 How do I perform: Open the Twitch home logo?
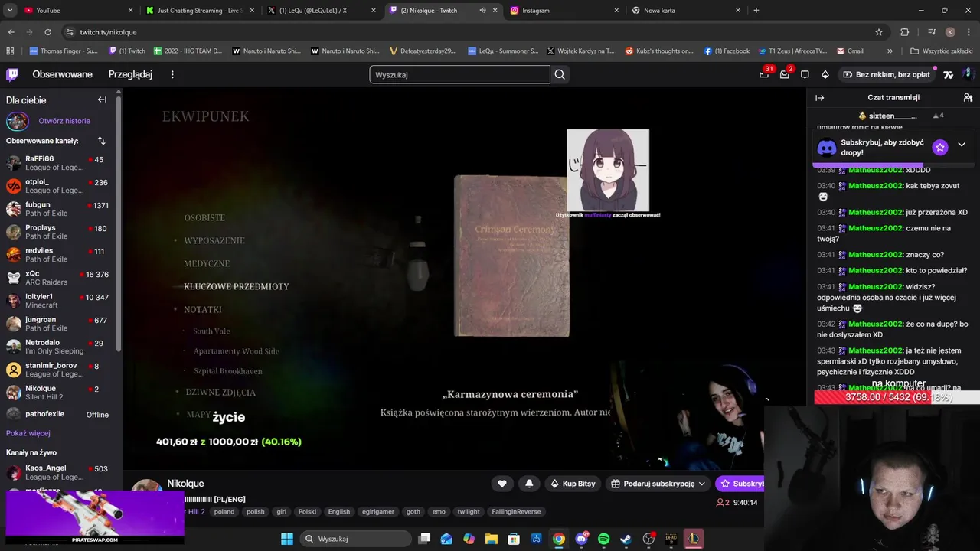pyautogui.click(x=12, y=74)
